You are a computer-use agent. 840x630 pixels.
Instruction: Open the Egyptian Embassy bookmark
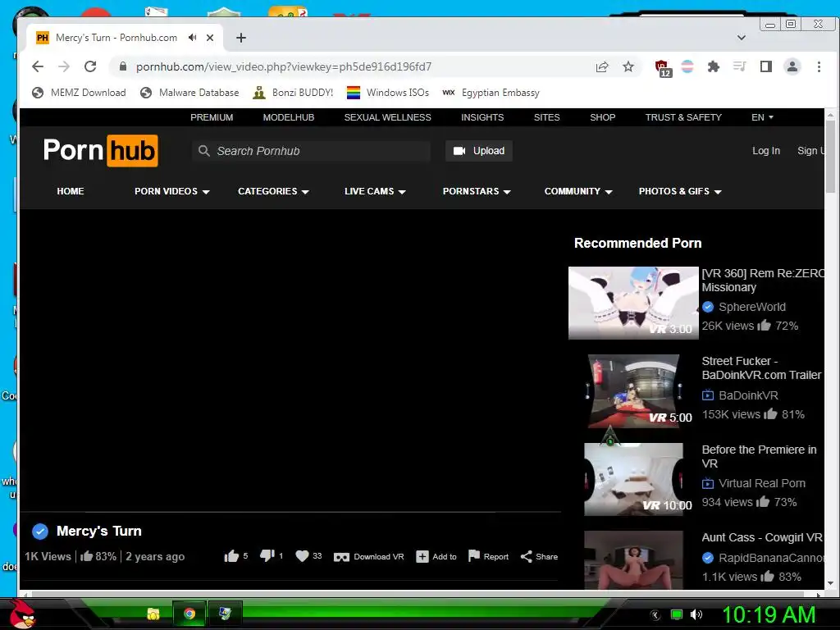coord(491,93)
